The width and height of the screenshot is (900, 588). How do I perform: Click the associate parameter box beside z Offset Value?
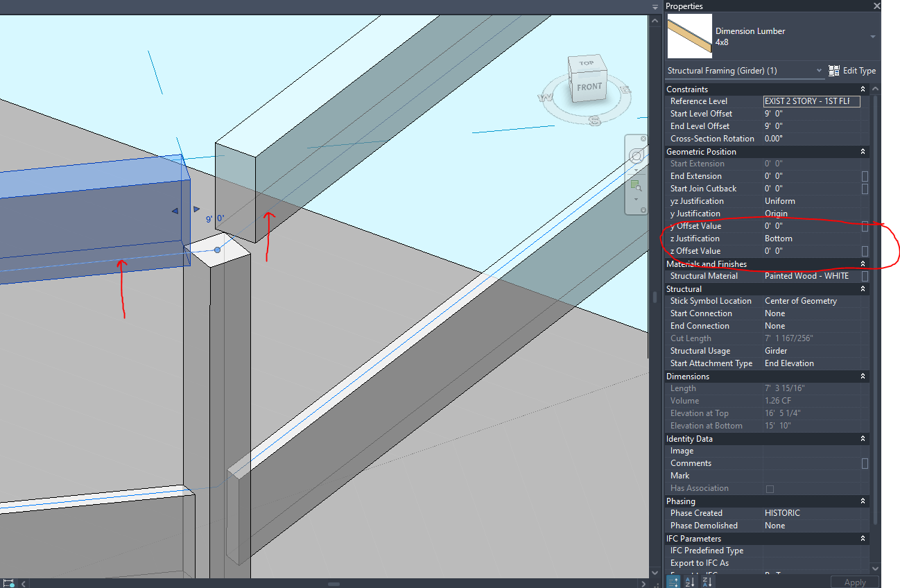pyautogui.click(x=863, y=251)
